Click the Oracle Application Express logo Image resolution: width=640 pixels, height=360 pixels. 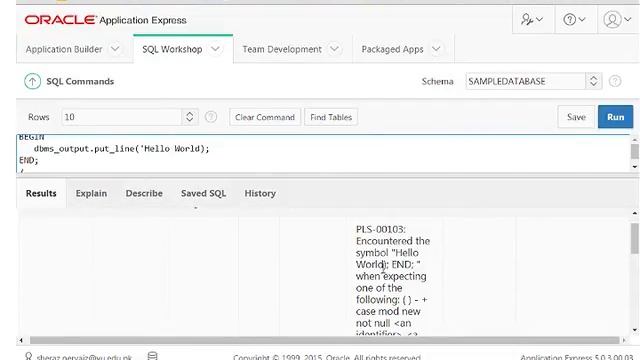coord(105,20)
